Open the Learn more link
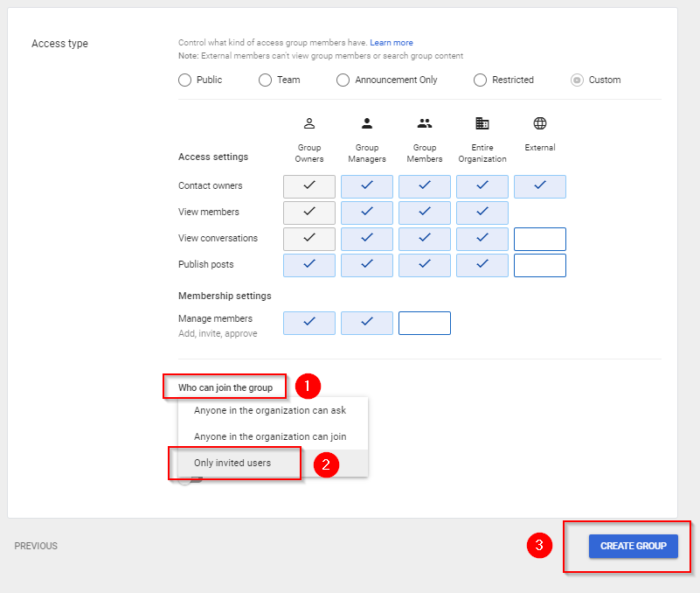The width and height of the screenshot is (700, 593). [x=392, y=43]
